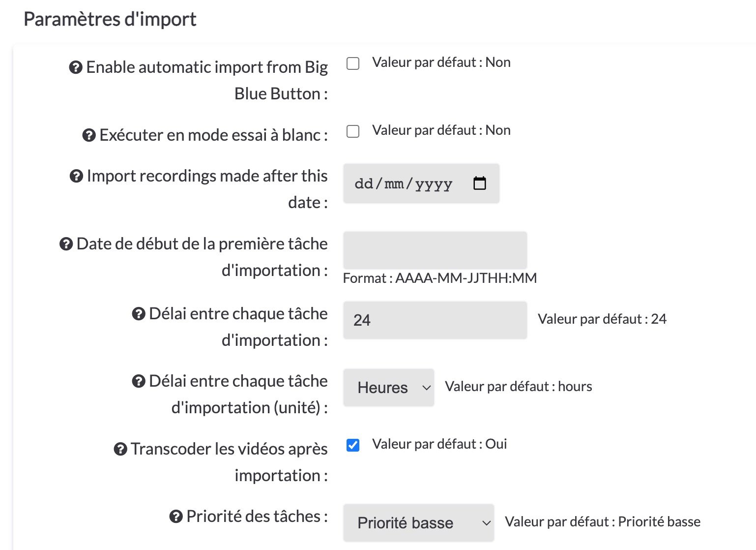Click help icon beside Exécuter en mode essai à blanc
Viewport: 756px width, 550px height.
[x=89, y=135]
